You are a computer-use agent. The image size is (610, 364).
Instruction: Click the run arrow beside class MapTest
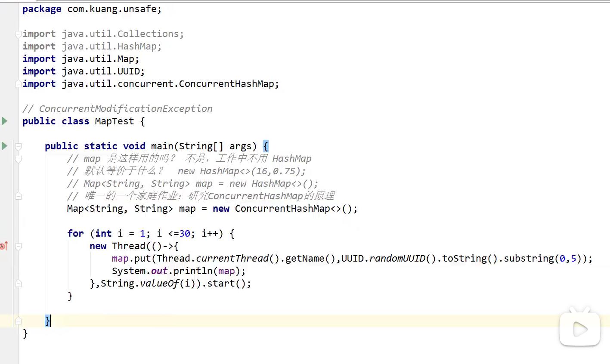(x=5, y=121)
